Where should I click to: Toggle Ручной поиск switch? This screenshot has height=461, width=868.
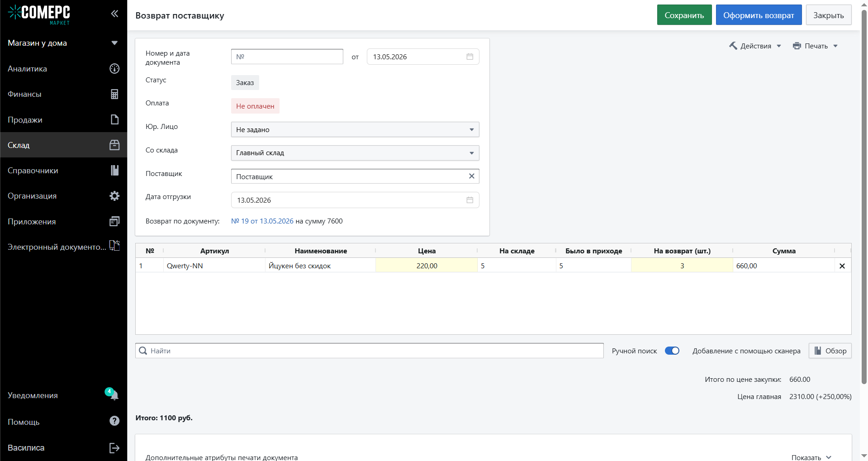tap(672, 351)
